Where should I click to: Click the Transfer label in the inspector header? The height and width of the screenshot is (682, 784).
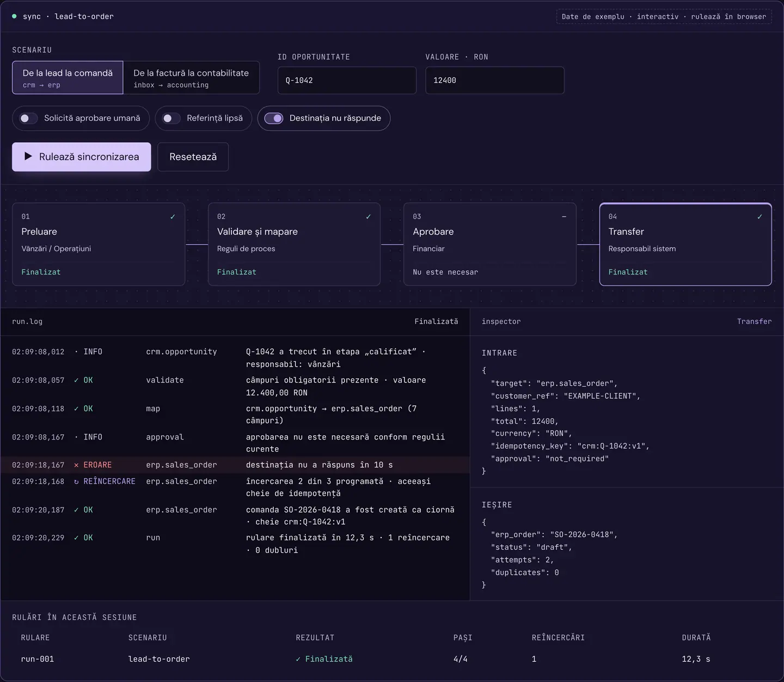[754, 321]
